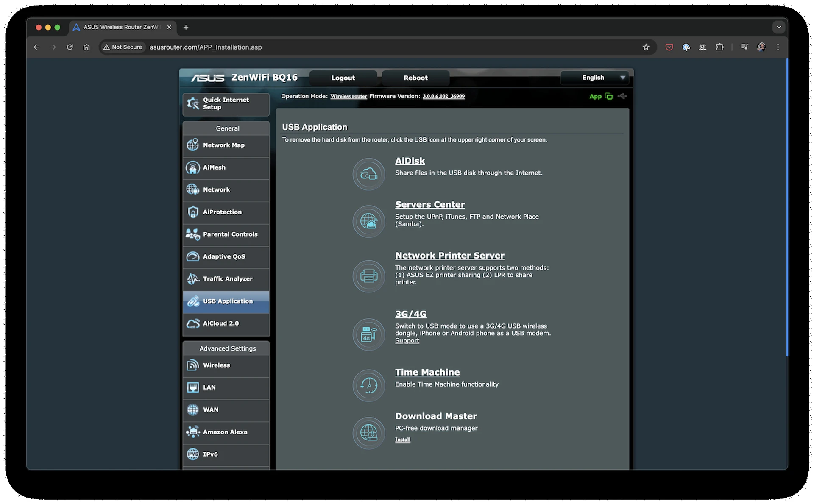Open Quick Internet Setup

click(226, 104)
